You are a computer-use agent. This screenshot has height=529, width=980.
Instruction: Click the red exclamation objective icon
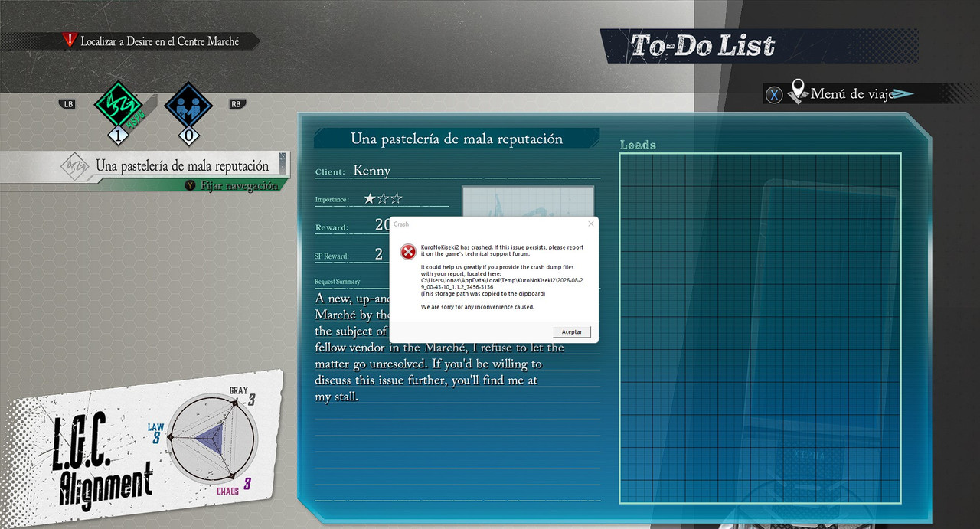70,40
